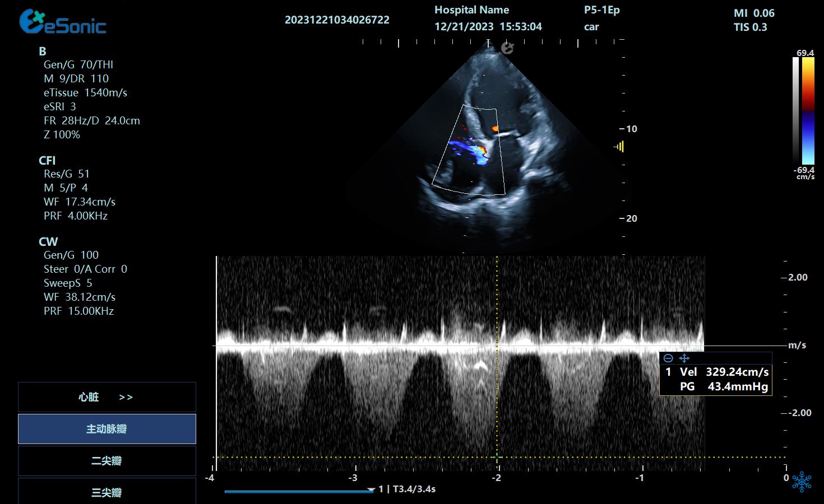Click the move arrows icon on measurement box

click(x=684, y=358)
